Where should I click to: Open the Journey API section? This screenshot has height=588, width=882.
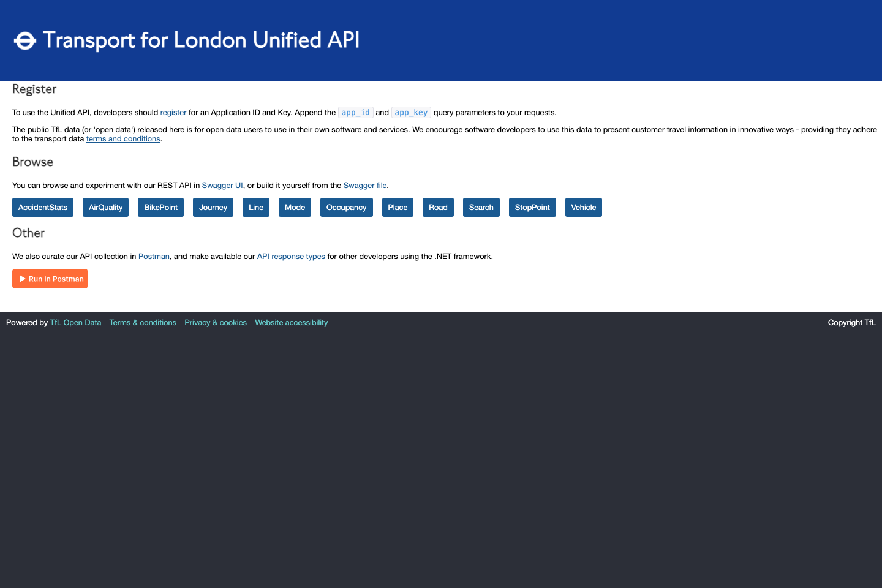[x=213, y=207]
